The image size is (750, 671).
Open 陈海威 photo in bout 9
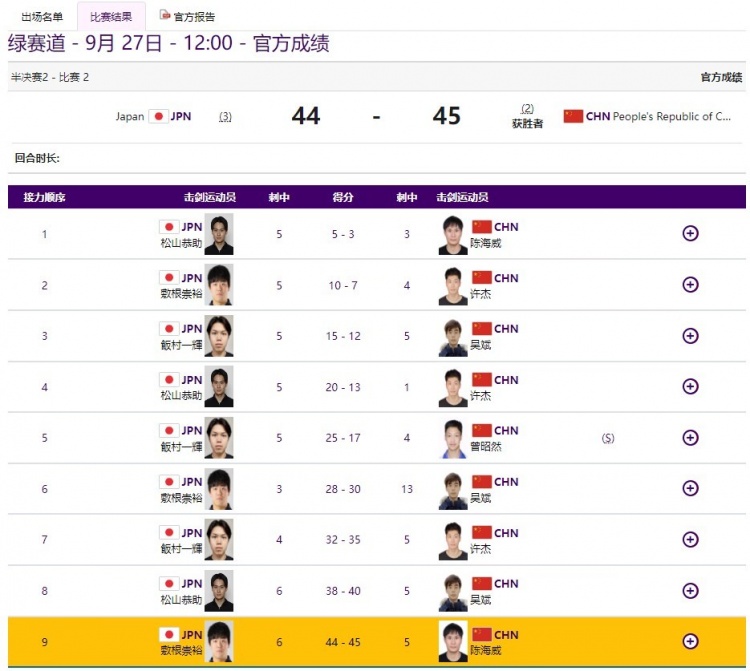click(452, 641)
